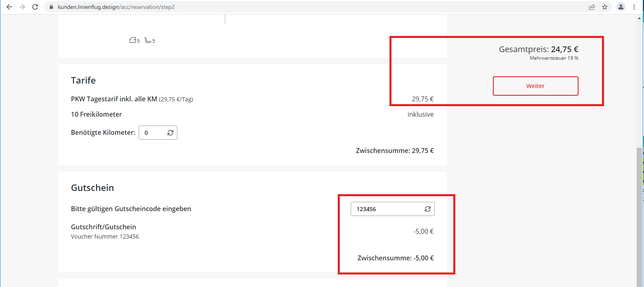Click the PKW Tagestarif inkl. alle KM line
Screen dimensions: 644x287
114,99
